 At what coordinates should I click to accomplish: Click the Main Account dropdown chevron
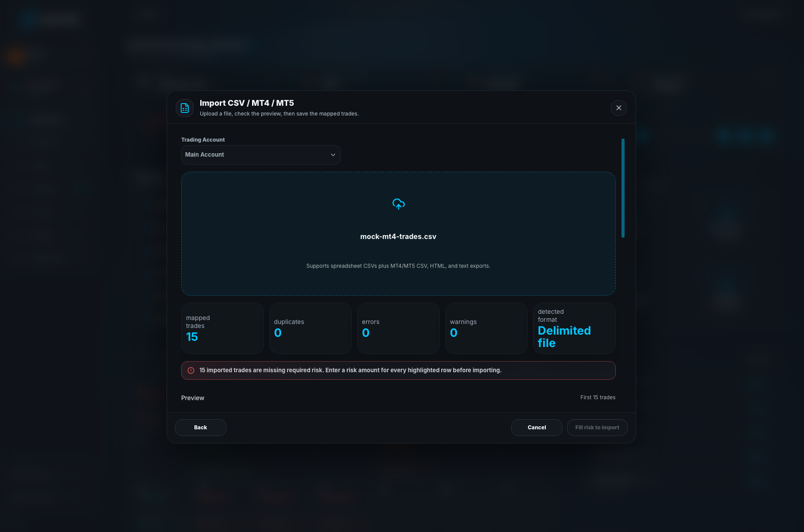pyautogui.click(x=333, y=155)
